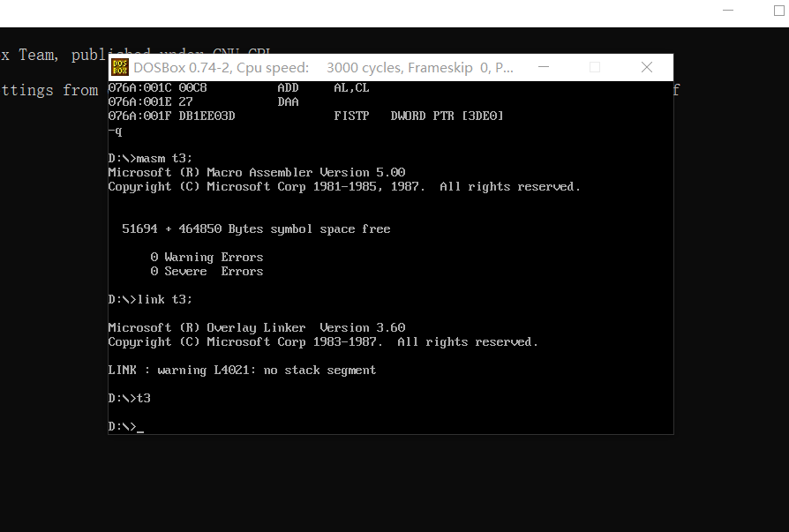Maximize the background console window

pos(779,10)
